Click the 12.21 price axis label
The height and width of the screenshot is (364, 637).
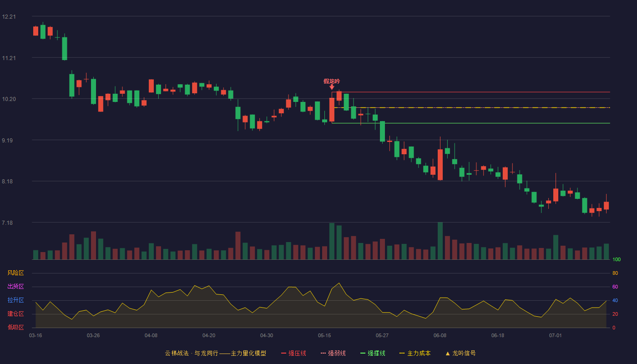pos(9,17)
